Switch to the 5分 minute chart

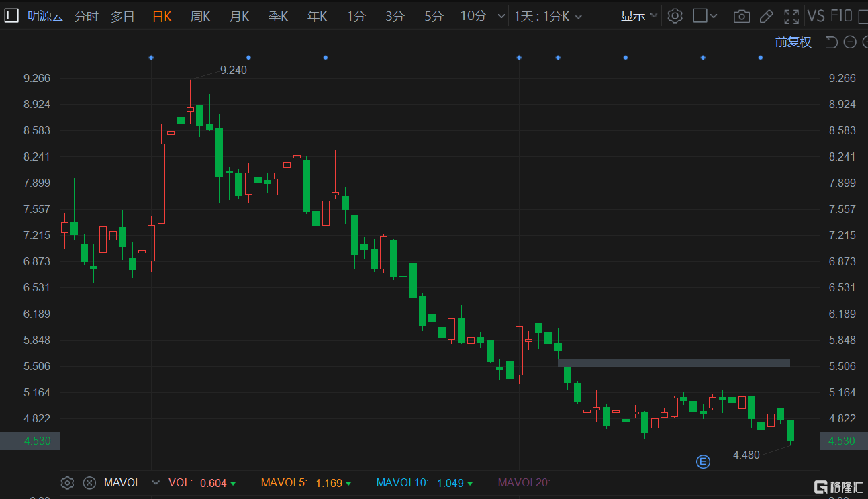[434, 16]
